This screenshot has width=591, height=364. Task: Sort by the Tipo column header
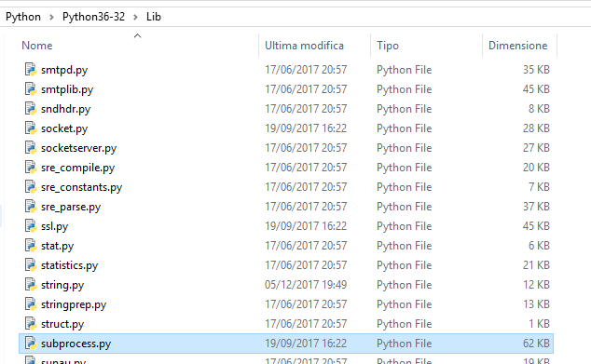(x=388, y=46)
